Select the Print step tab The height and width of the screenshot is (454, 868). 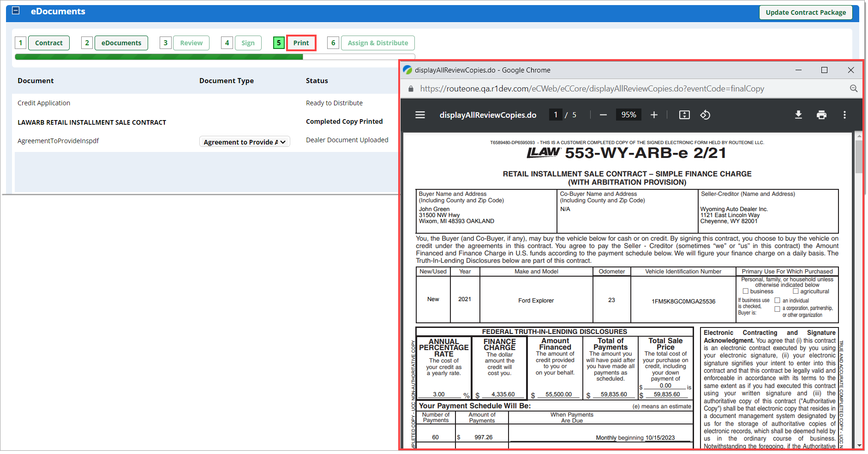click(301, 43)
